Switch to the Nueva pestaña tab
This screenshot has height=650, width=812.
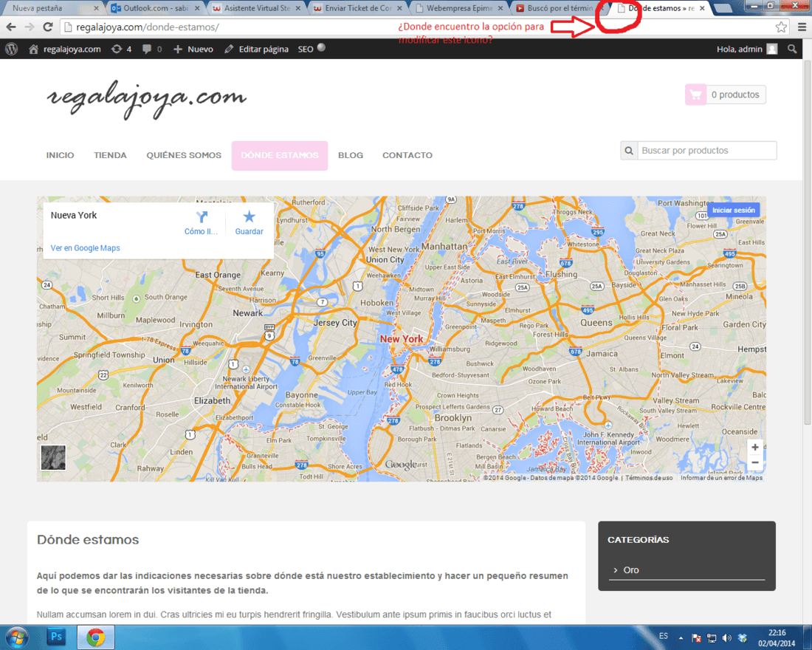pyautogui.click(x=52, y=8)
